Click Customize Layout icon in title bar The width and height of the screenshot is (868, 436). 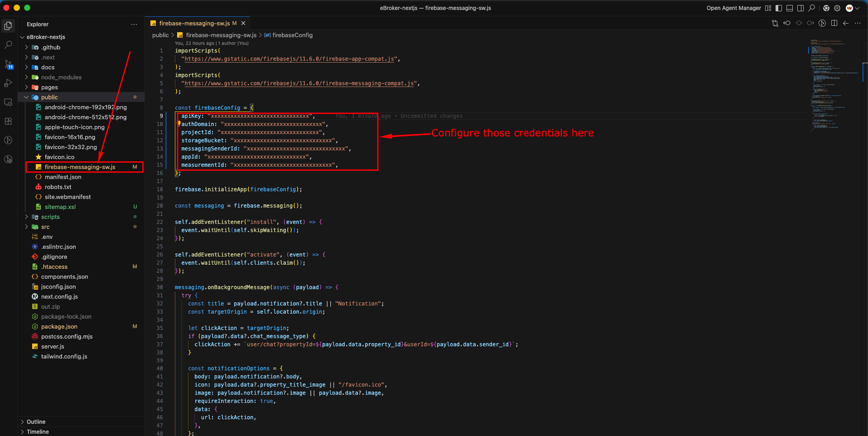coord(768,8)
